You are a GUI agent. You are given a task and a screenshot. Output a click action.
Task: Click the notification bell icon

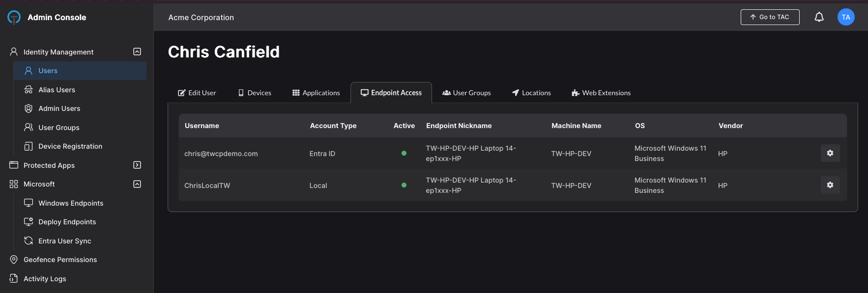click(819, 17)
